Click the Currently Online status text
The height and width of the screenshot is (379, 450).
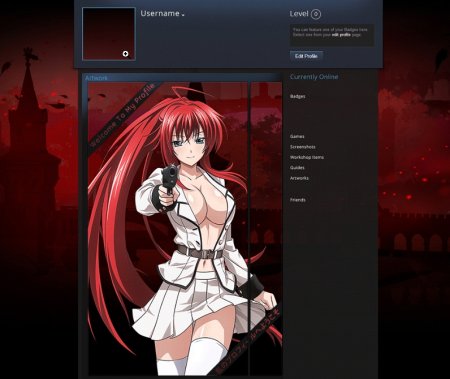[314, 77]
